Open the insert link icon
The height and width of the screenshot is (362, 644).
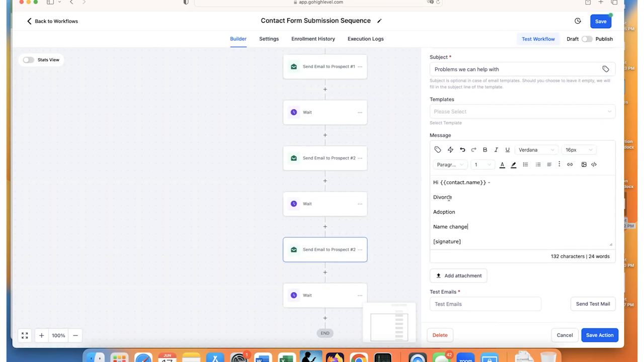coord(570,164)
